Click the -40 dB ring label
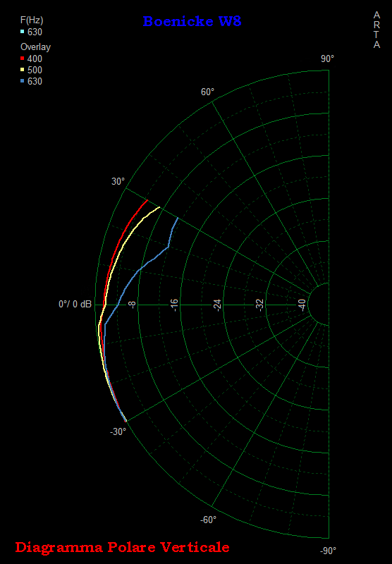392x564 pixels. [302, 305]
